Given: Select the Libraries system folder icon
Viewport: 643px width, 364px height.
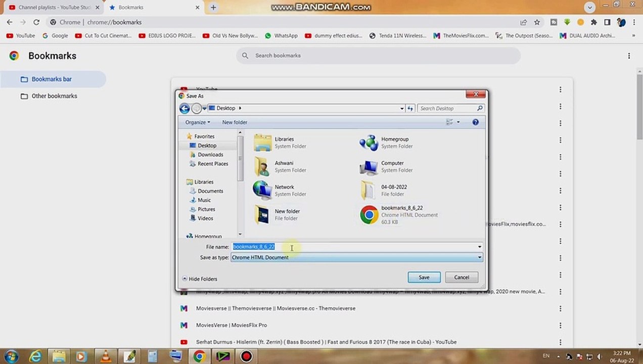Looking at the screenshot, I should click(x=263, y=143).
